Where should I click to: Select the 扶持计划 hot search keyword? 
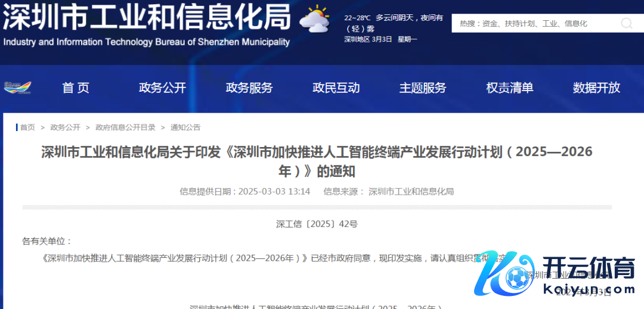tap(519, 24)
